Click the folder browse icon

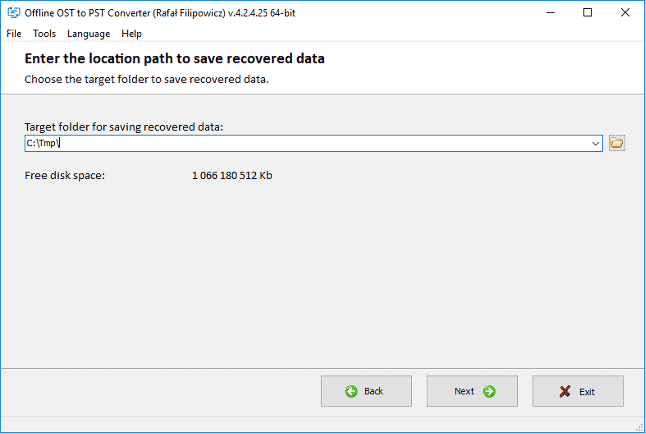point(617,143)
